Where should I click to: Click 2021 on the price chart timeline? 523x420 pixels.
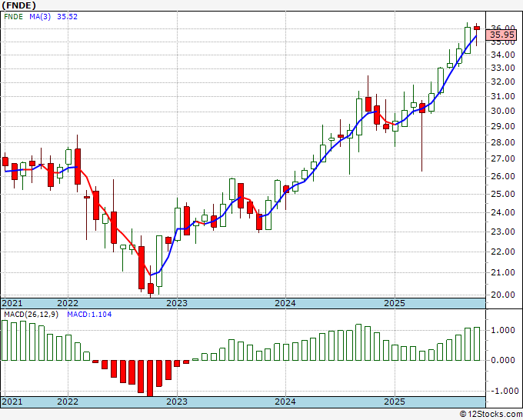12,303
